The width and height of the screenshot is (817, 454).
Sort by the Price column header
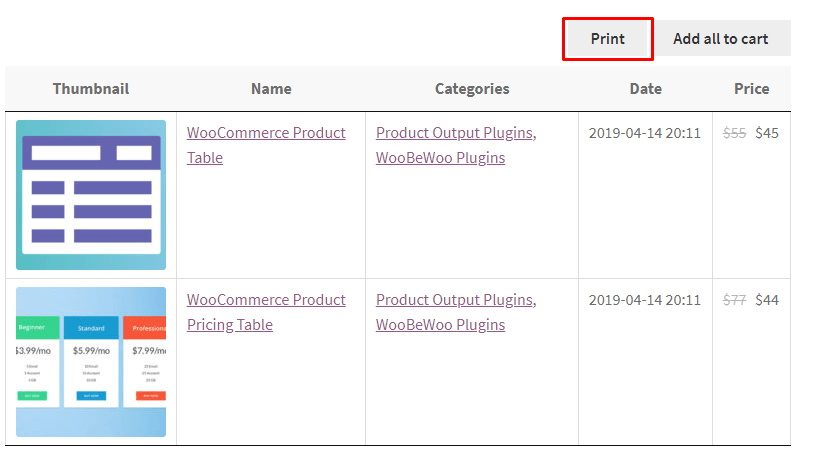click(751, 89)
